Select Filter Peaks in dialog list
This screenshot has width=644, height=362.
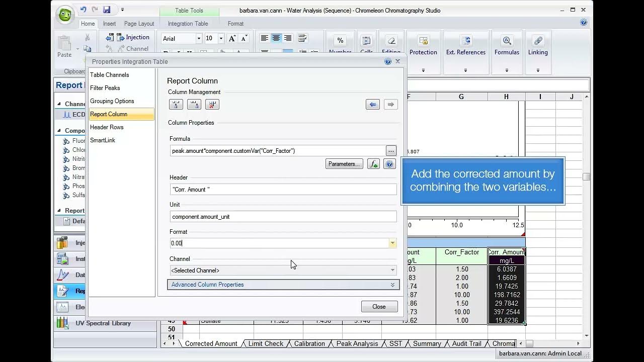click(121, 88)
